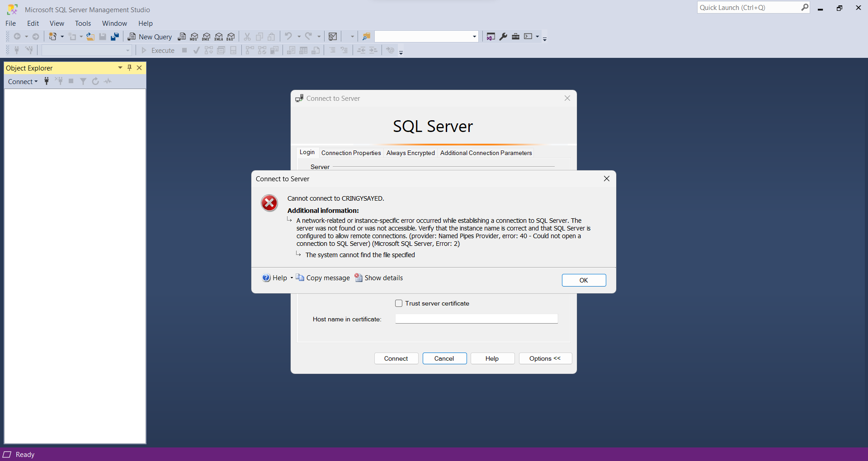The image size is (868, 461).
Task: Expand the New Project dropdown arrow
Action: click(62, 37)
